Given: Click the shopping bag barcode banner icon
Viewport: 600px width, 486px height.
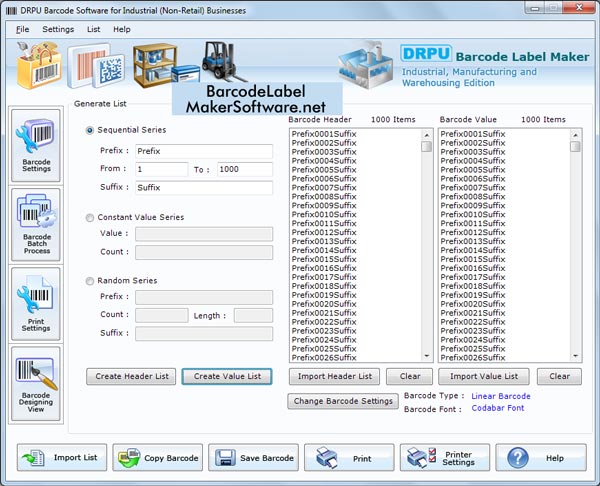Looking at the screenshot, I should pyautogui.click(x=39, y=65).
